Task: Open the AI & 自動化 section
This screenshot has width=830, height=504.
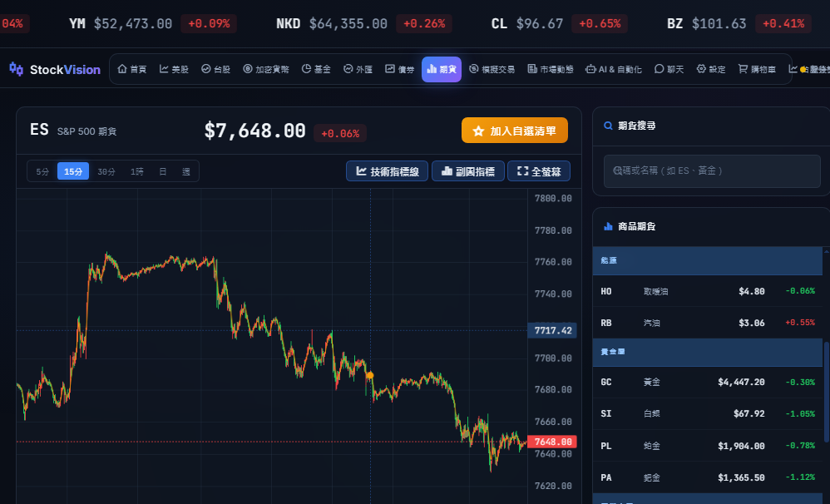Action: pyautogui.click(x=614, y=69)
